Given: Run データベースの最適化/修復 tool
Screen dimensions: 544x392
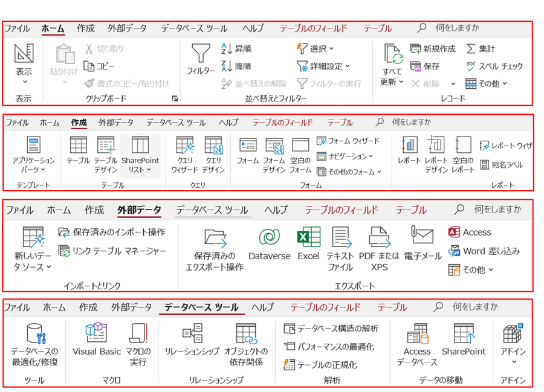Looking at the screenshot, I should (35, 333).
